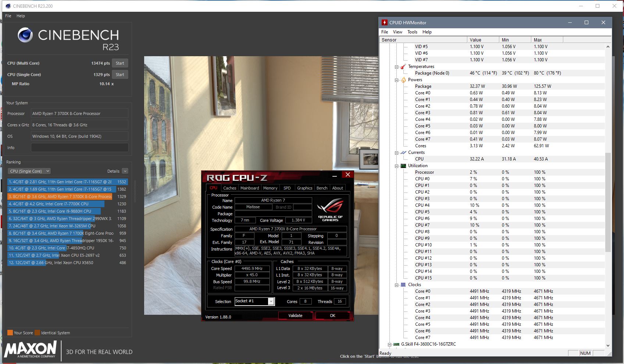
Task: Select the highlighted Ryzen 7 3700X ranking row
Action: (x=67, y=197)
